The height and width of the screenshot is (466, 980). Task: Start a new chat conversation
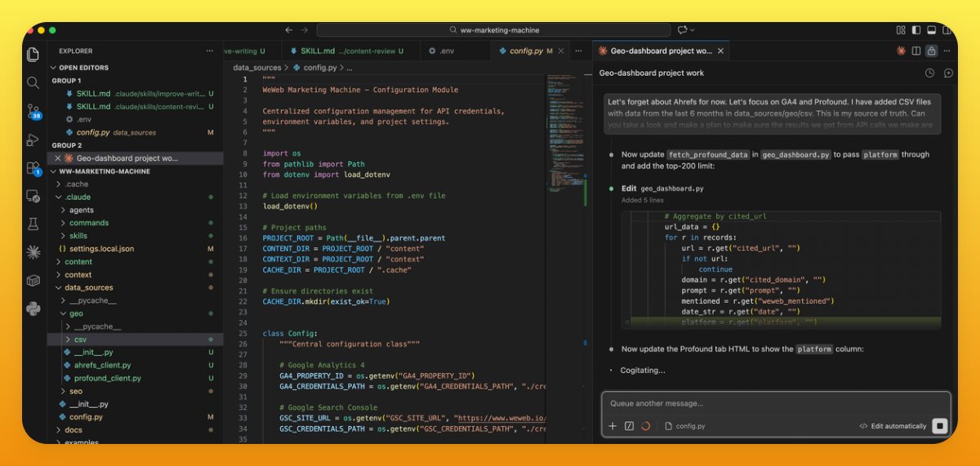(x=948, y=73)
